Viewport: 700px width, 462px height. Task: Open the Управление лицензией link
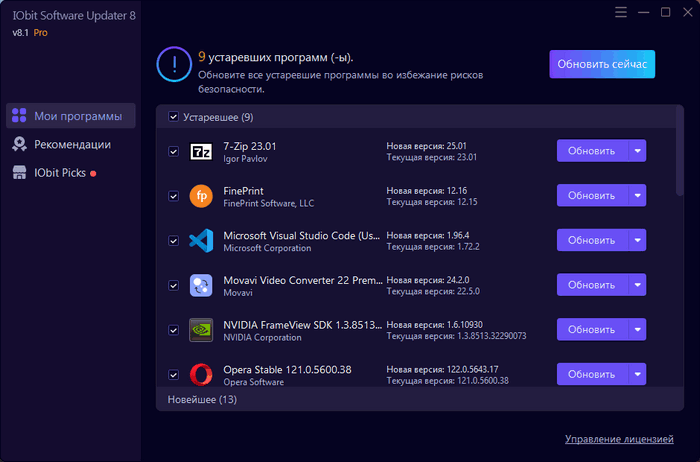(x=619, y=439)
